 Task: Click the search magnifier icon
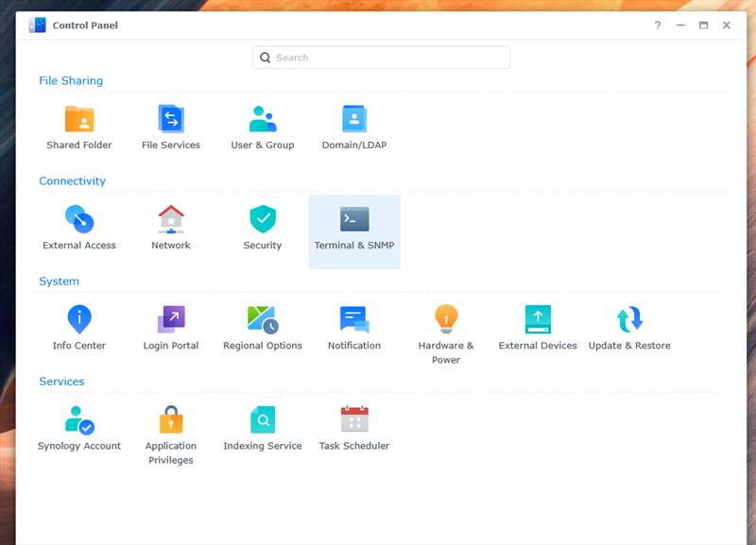[265, 58]
